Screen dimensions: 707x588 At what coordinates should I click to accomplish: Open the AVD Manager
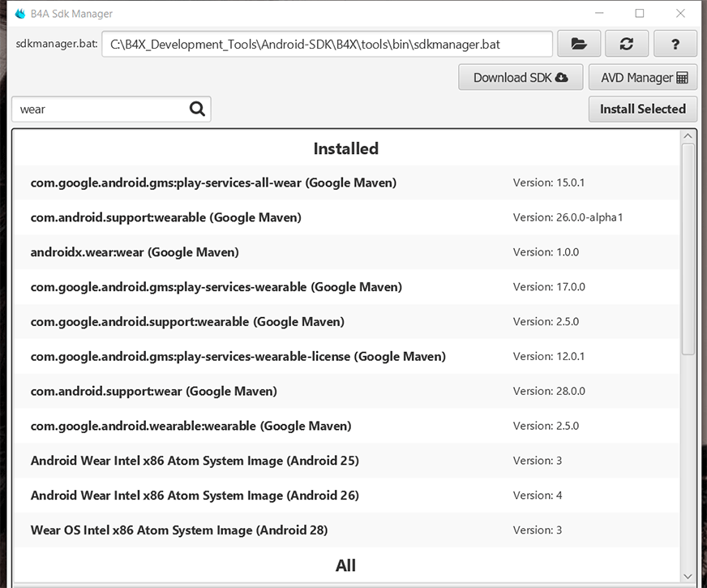point(643,78)
